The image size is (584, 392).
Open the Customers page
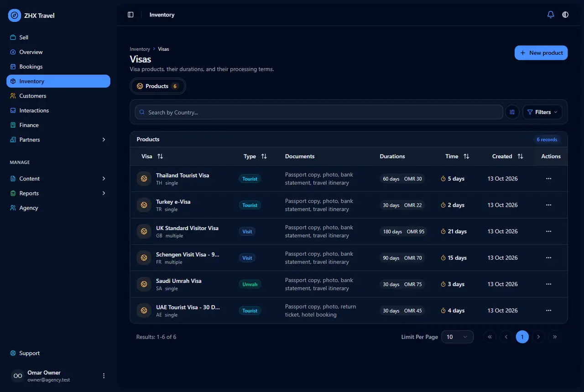pos(58,96)
